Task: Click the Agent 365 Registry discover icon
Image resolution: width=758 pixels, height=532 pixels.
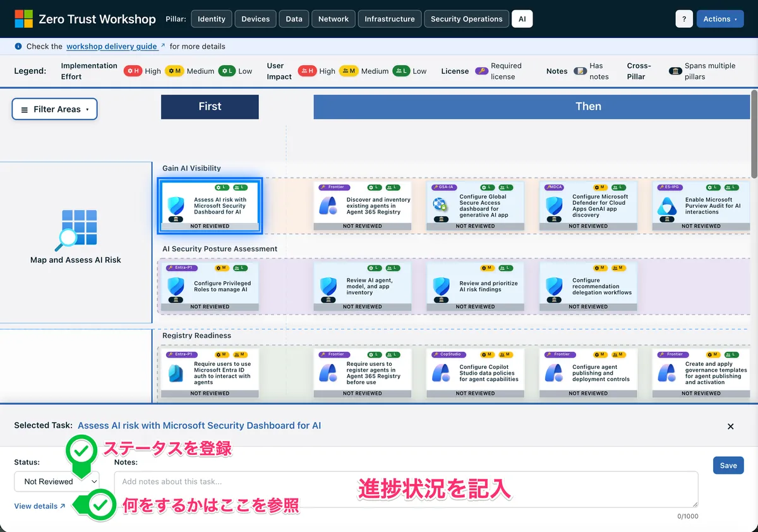Action: (x=327, y=205)
